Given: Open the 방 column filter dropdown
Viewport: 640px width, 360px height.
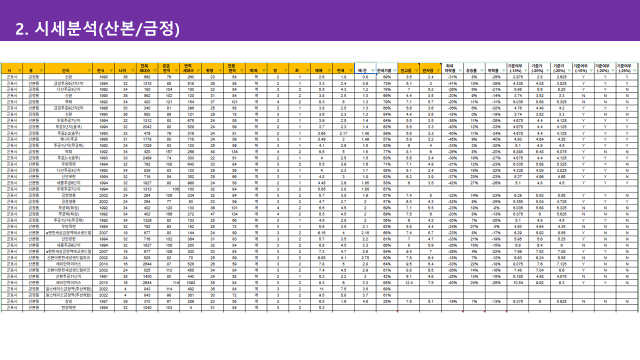Looking at the screenshot, I should (x=286, y=71).
